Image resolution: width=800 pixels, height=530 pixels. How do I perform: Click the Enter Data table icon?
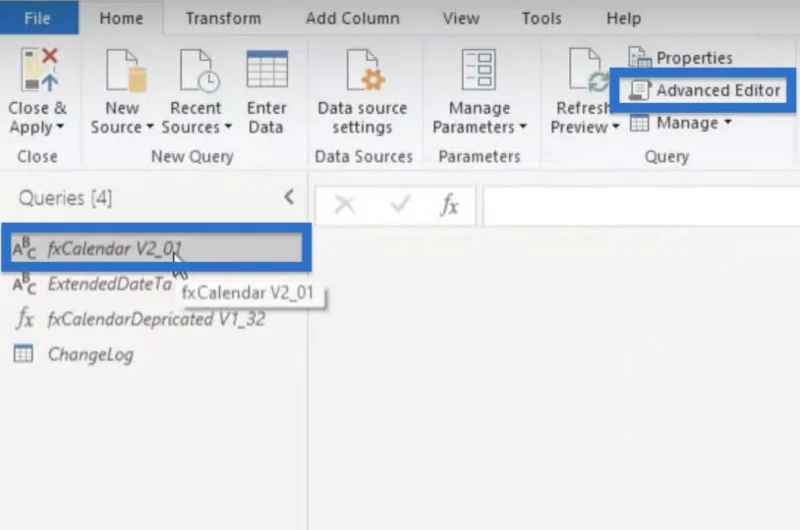267,69
